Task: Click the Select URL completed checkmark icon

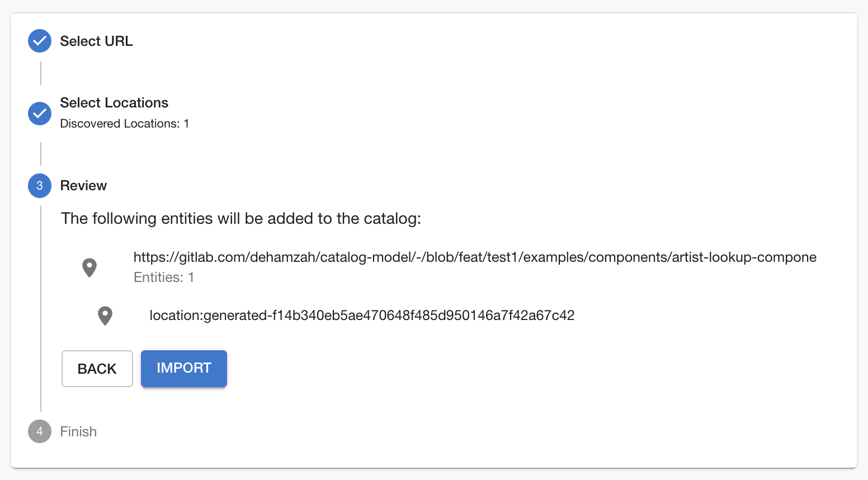Action: (x=39, y=41)
